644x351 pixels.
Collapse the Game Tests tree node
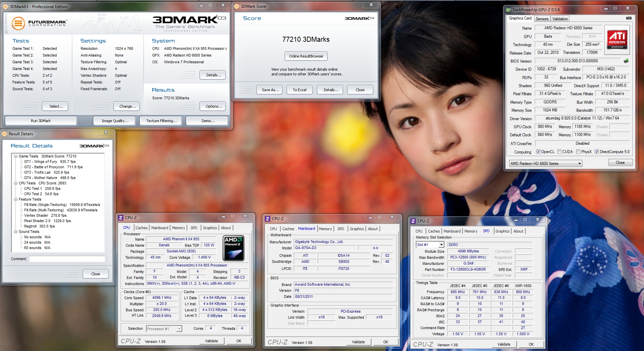pos(15,156)
